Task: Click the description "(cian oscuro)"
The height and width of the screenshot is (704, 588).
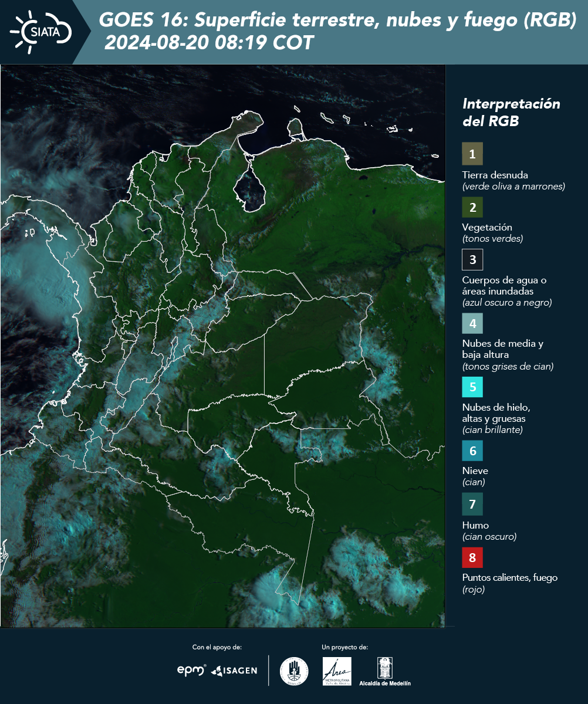Action: click(489, 537)
